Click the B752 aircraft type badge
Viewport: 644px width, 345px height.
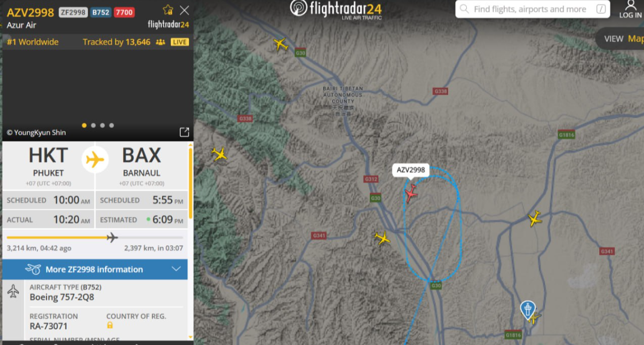pos(100,12)
